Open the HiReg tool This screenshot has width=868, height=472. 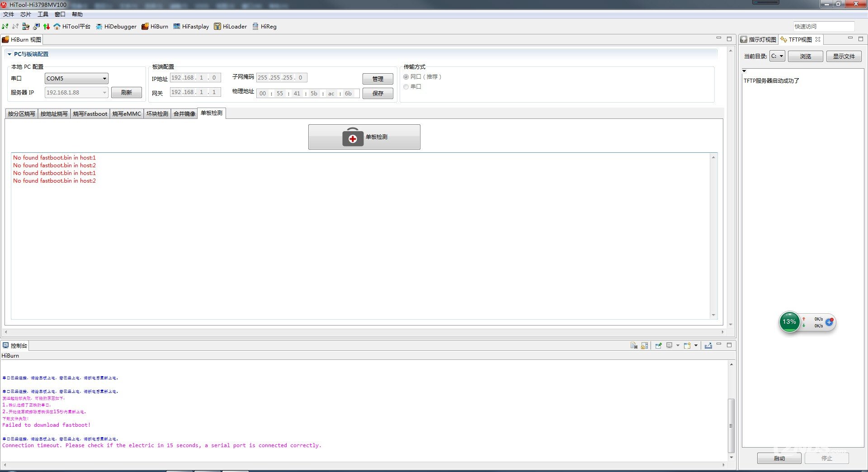[264, 27]
